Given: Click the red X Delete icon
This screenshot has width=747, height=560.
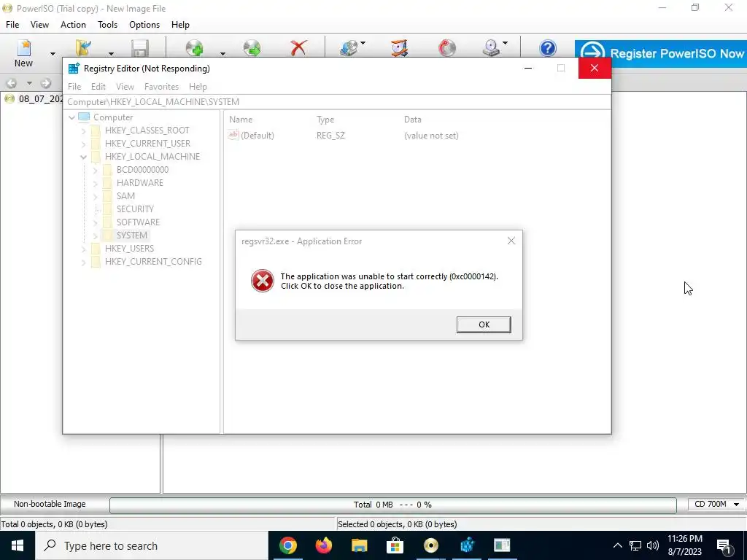Looking at the screenshot, I should (298, 49).
